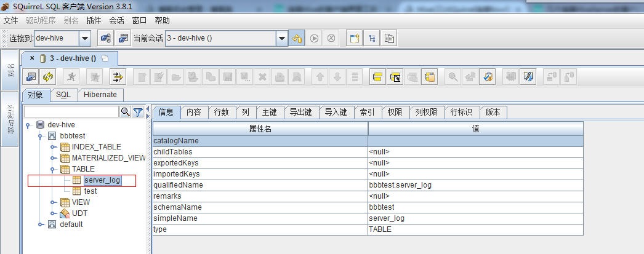644x254 pixels.
Task: Select the server_log table in the tree
Action: click(x=103, y=180)
